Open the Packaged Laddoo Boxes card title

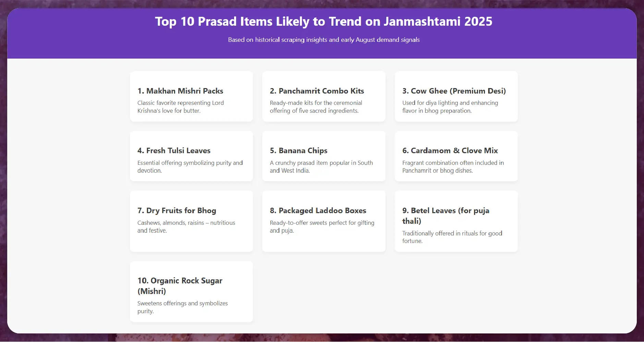(x=318, y=210)
